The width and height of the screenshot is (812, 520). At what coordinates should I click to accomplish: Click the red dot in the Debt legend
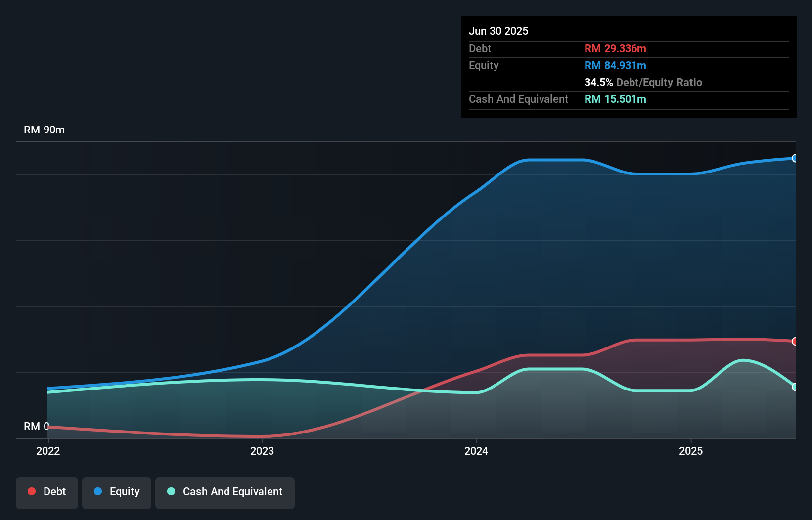(31, 491)
